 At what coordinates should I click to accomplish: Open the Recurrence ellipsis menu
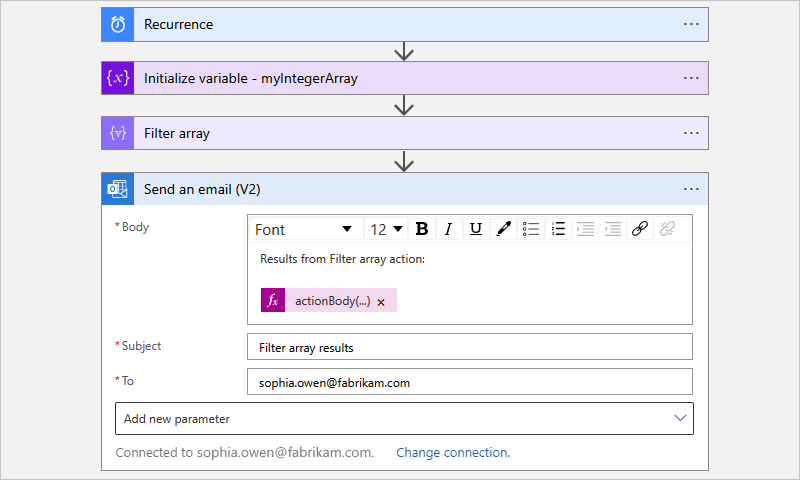pyautogui.click(x=691, y=24)
